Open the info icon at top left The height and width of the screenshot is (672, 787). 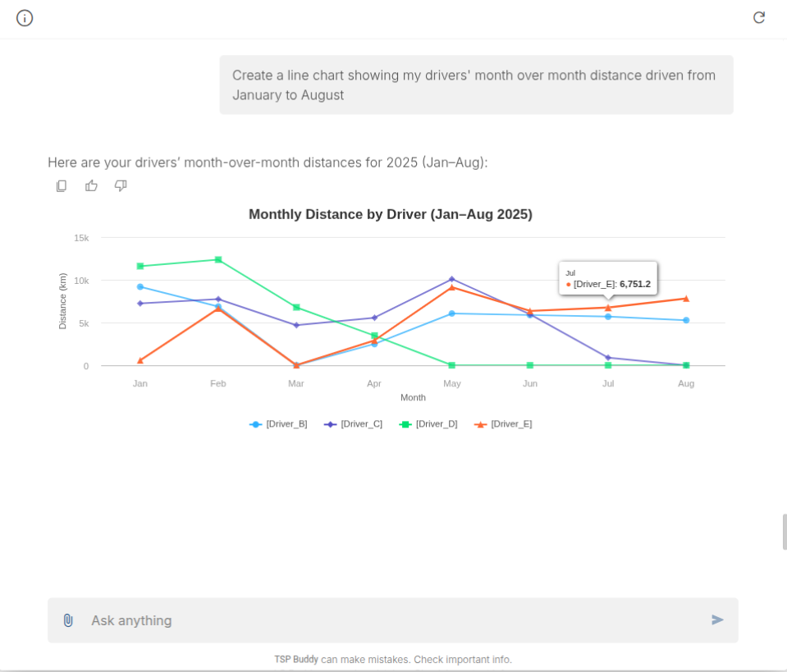point(25,18)
